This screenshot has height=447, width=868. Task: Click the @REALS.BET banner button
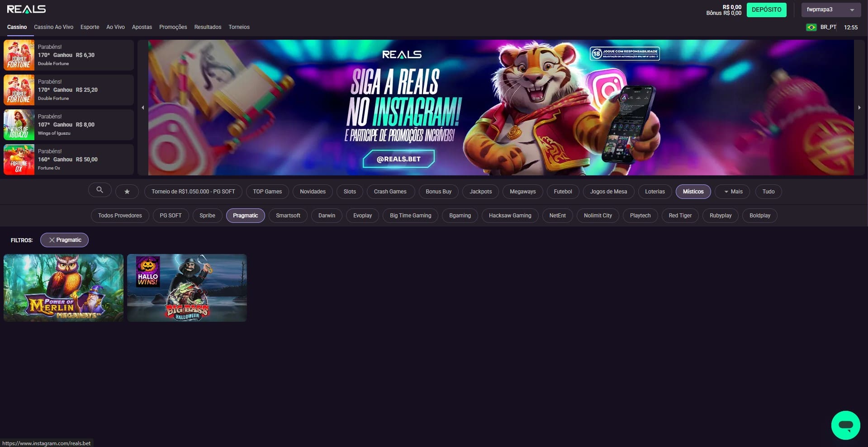(x=398, y=159)
